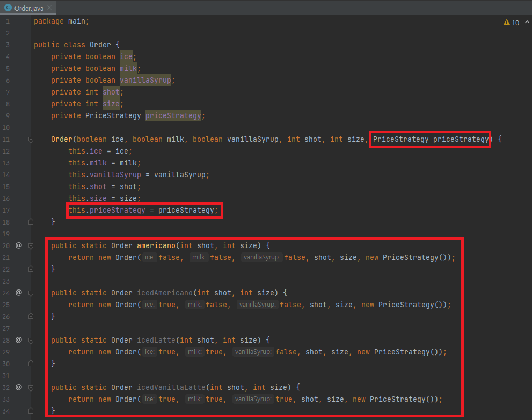Viewport: 532px width, 420px height.
Task: Click the @ gutter icon on line 24
Action: (x=19, y=292)
